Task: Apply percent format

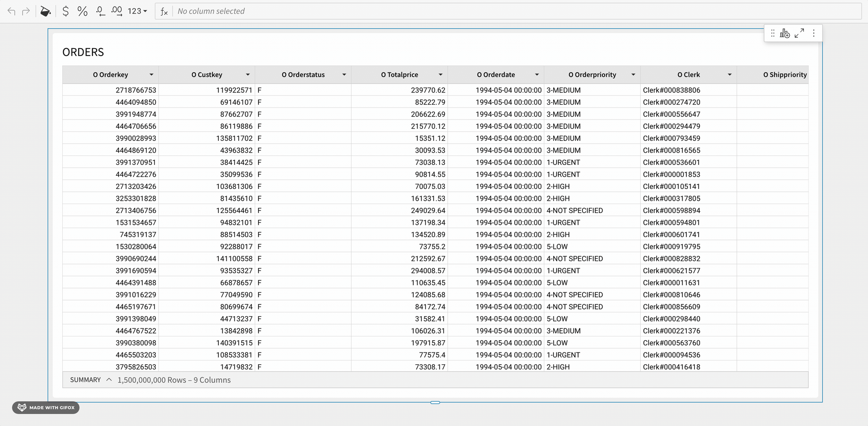Action: point(83,11)
